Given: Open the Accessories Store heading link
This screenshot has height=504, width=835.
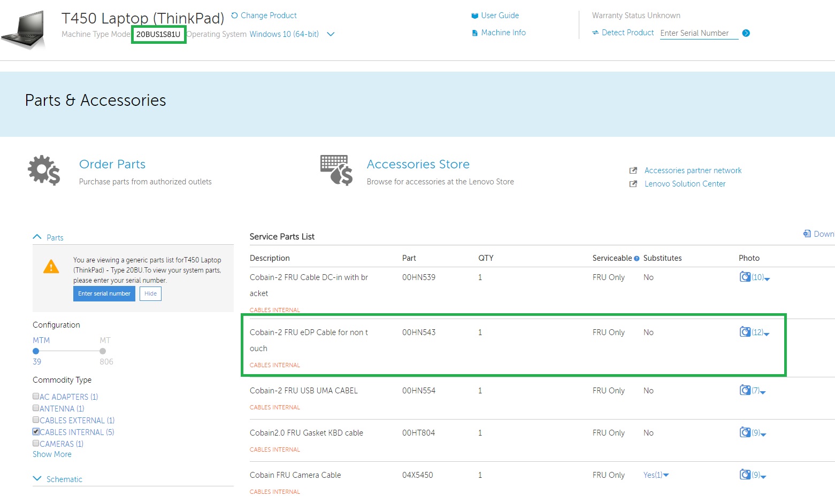Looking at the screenshot, I should click(418, 164).
